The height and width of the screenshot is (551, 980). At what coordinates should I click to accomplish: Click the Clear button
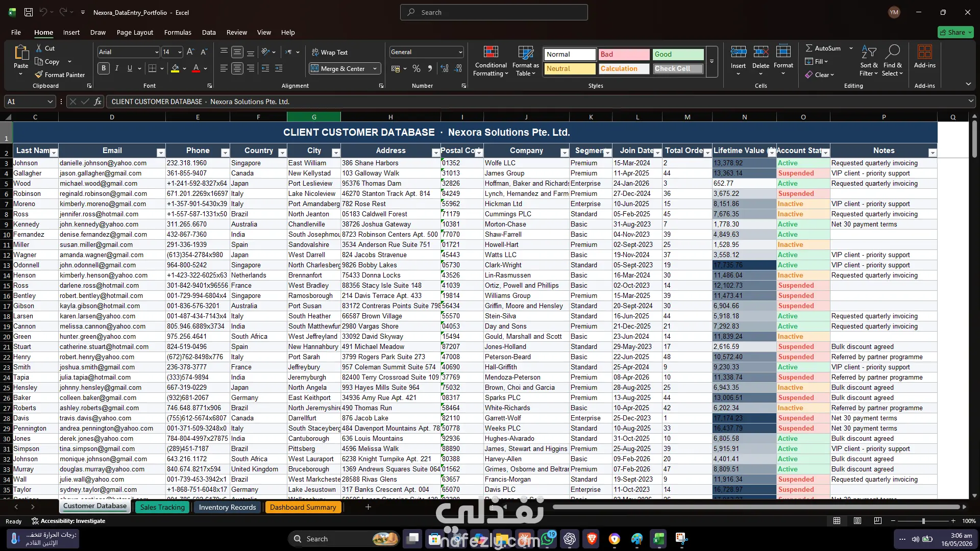[820, 75]
